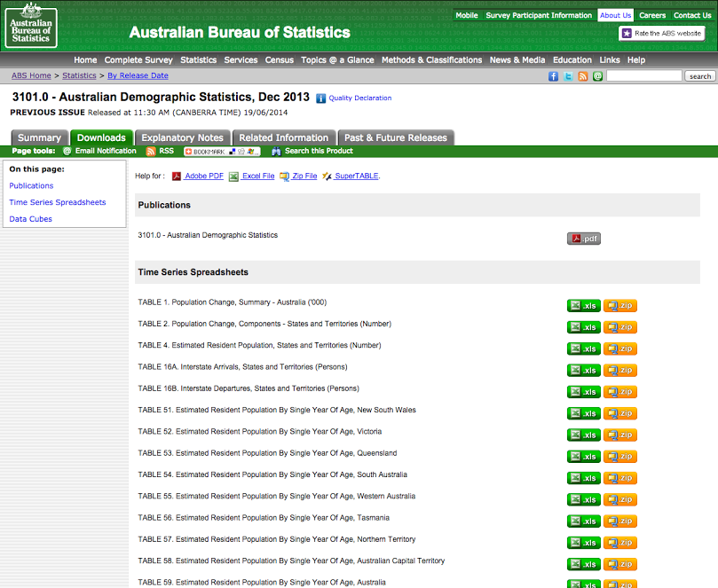Download TABLE 57 Northern Territory zip

(620, 543)
